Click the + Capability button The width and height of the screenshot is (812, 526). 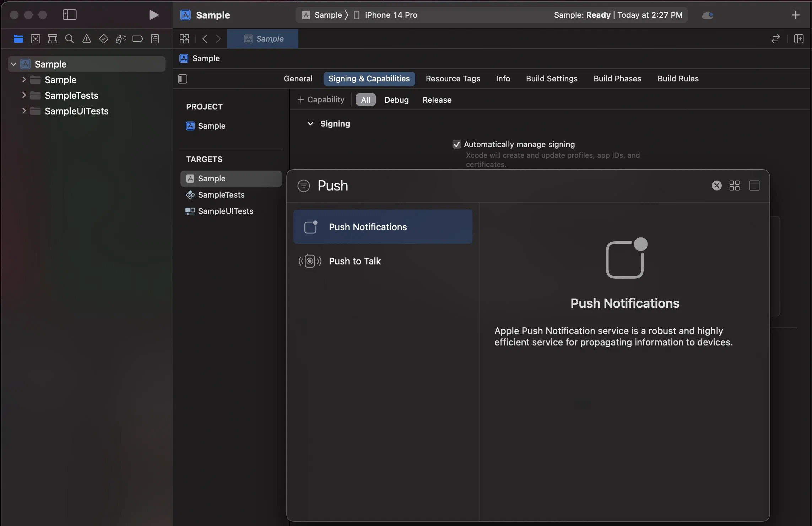(x=321, y=100)
